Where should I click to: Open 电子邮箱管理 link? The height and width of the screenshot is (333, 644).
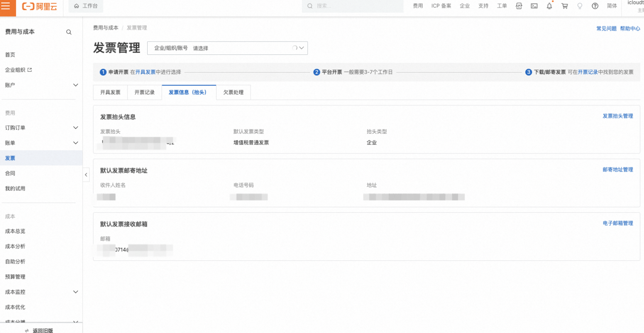tap(618, 223)
